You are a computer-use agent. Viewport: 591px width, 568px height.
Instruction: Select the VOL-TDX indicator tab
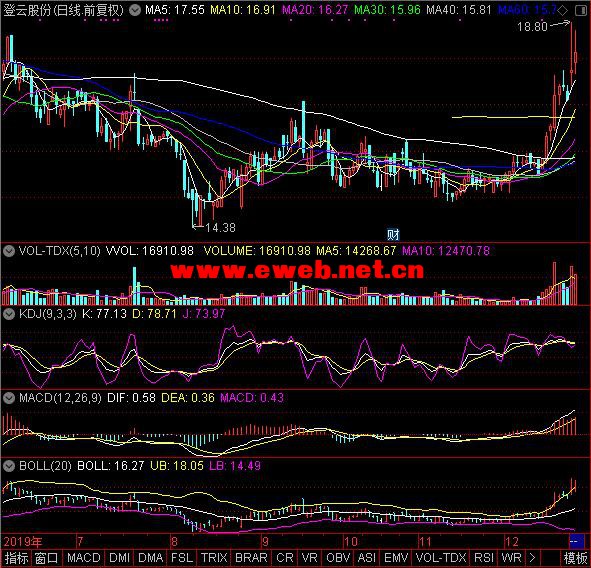441,558
